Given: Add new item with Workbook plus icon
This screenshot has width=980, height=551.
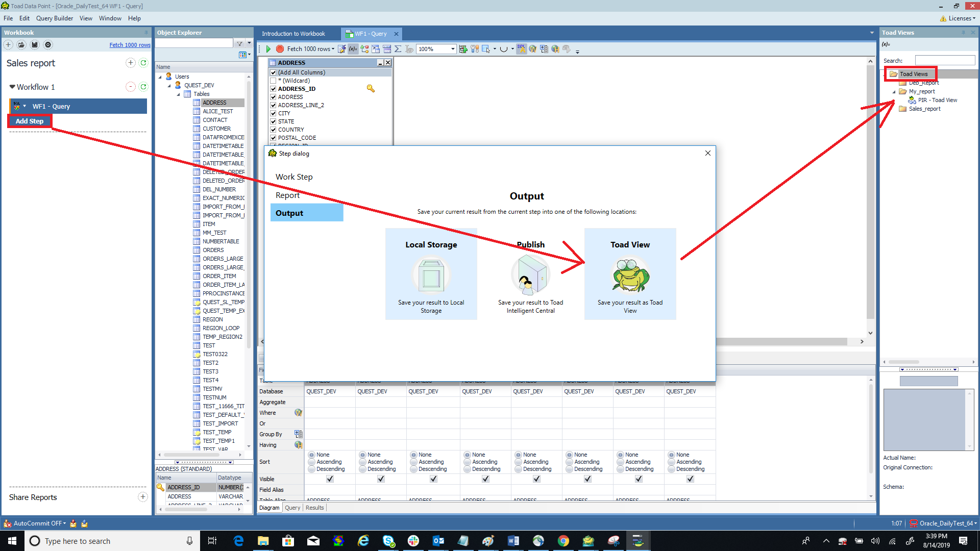Looking at the screenshot, I should point(8,45).
